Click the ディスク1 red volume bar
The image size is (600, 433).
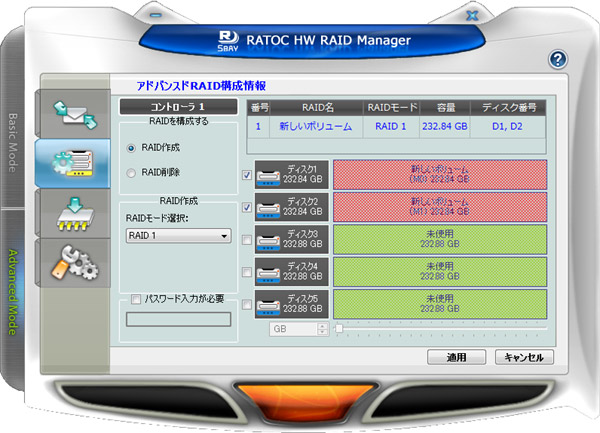click(440, 175)
